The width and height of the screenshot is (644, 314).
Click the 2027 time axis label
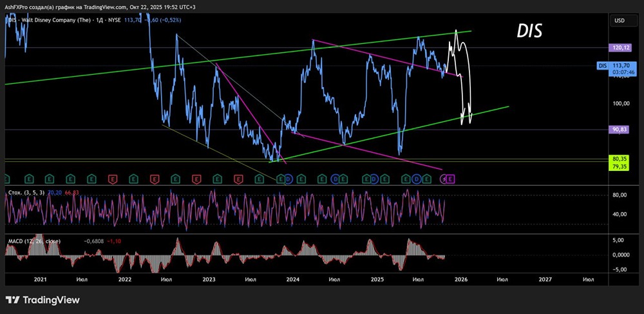(x=545, y=279)
